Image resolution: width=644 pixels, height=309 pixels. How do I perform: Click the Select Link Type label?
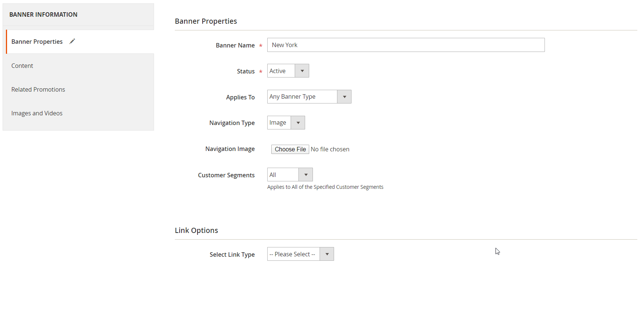232,254
